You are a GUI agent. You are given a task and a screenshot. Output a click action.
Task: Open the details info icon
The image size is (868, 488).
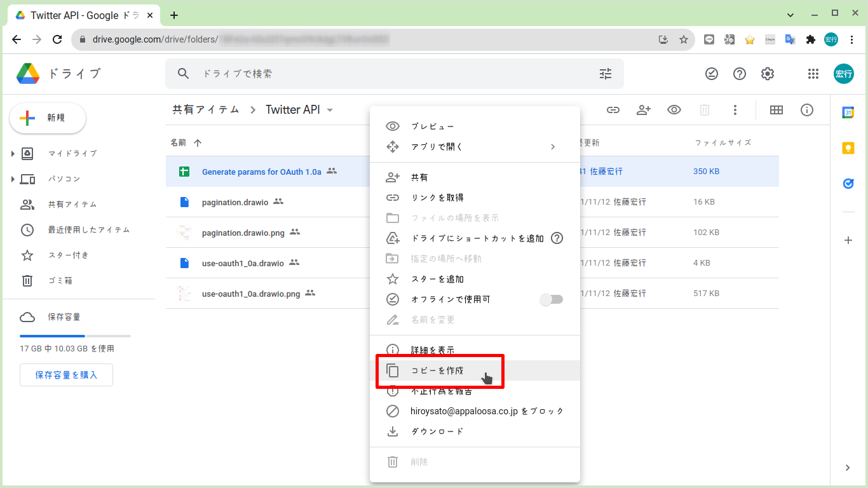(807, 110)
